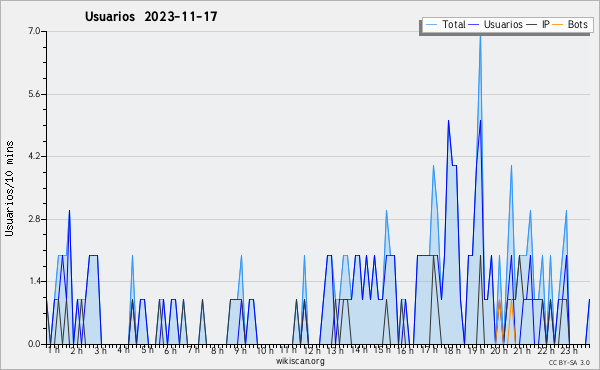Click the light blue Total legend line

coord(431,25)
